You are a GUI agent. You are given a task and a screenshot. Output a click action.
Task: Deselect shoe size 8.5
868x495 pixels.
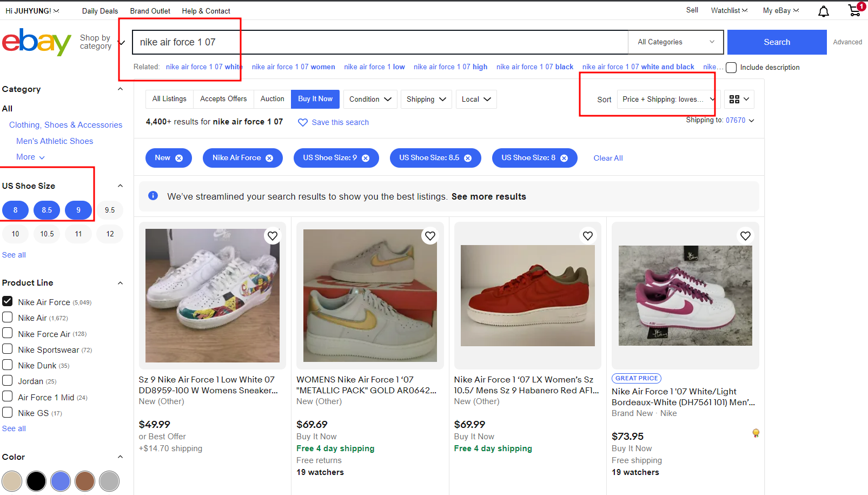47,210
